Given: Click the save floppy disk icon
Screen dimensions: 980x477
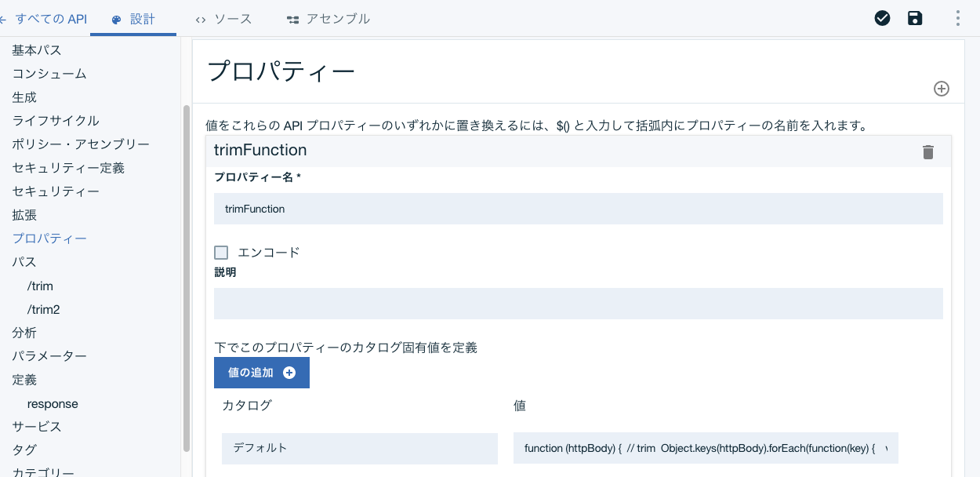Looking at the screenshot, I should point(915,18).
